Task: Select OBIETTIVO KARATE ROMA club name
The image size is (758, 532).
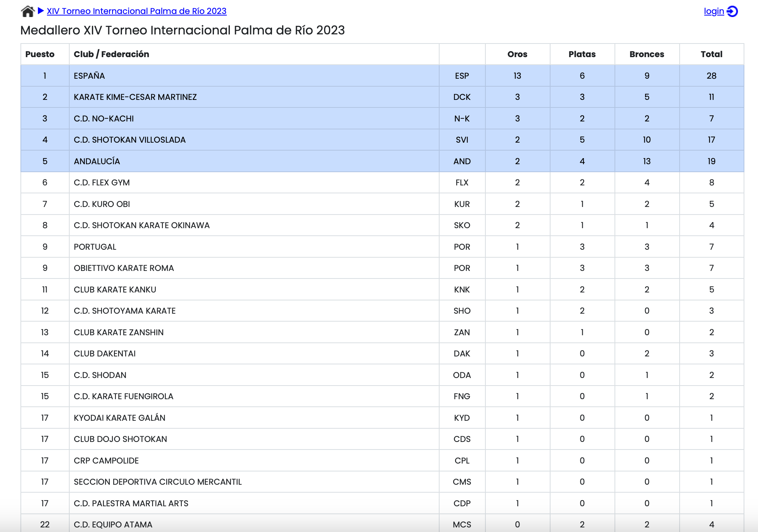Action: point(124,268)
